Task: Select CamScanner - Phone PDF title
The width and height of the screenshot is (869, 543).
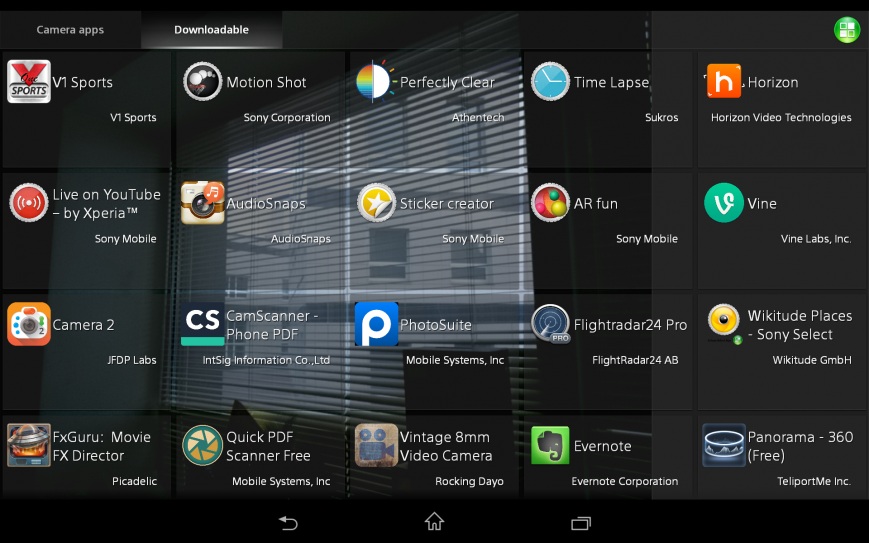Action: (x=272, y=325)
